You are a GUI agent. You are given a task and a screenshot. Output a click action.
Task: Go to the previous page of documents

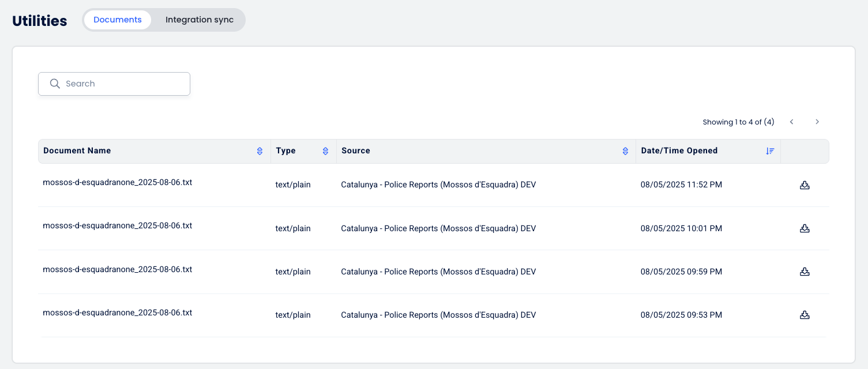(792, 122)
